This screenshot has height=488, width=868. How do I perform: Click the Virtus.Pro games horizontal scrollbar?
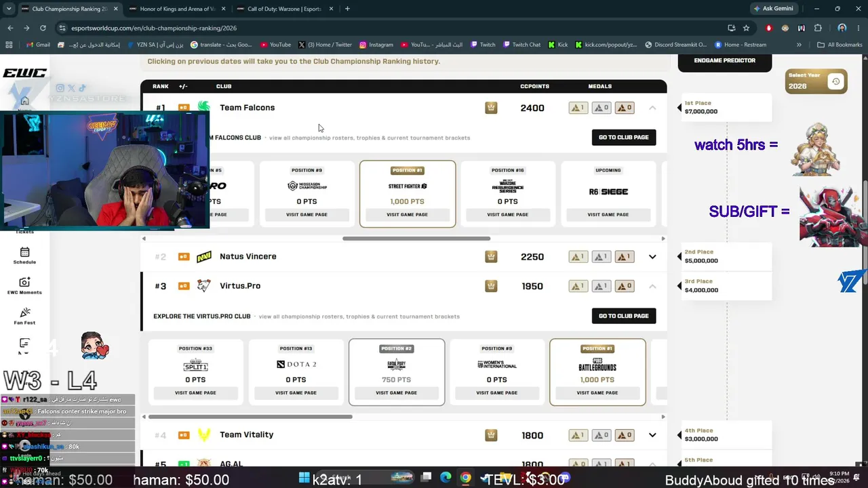250,417
